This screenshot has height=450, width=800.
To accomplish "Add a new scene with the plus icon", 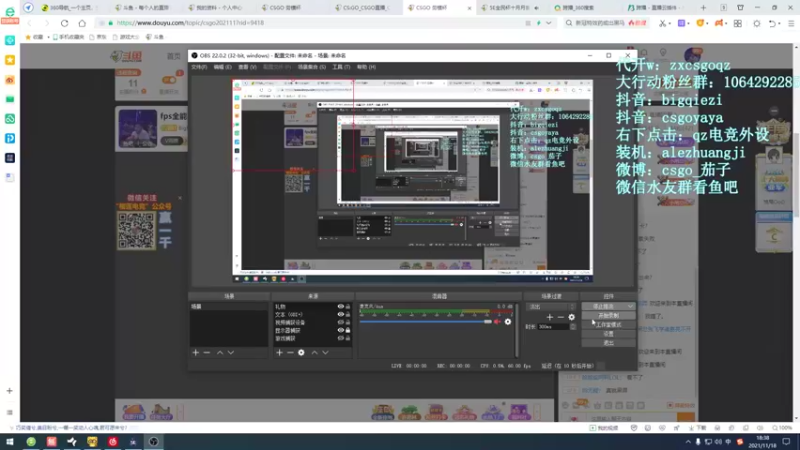I will click(195, 353).
